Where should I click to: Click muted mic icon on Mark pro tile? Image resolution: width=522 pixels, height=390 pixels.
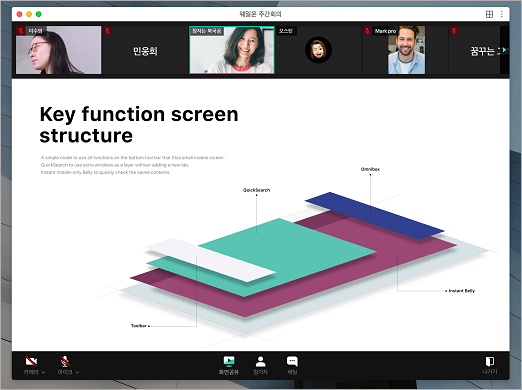click(x=367, y=31)
